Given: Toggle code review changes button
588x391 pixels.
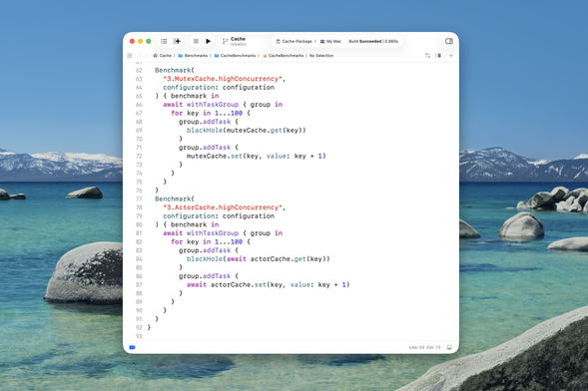Looking at the screenshot, I should click(427, 56).
